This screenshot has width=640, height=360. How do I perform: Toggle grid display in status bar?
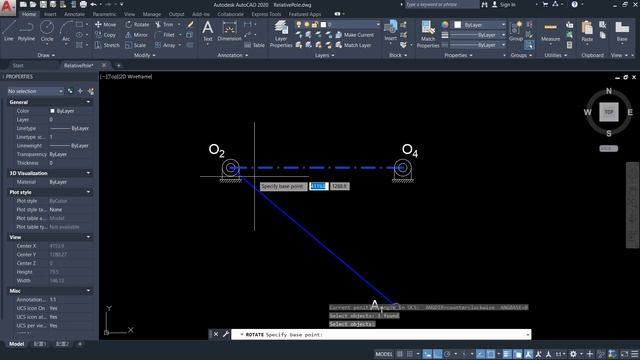click(400, 354)
